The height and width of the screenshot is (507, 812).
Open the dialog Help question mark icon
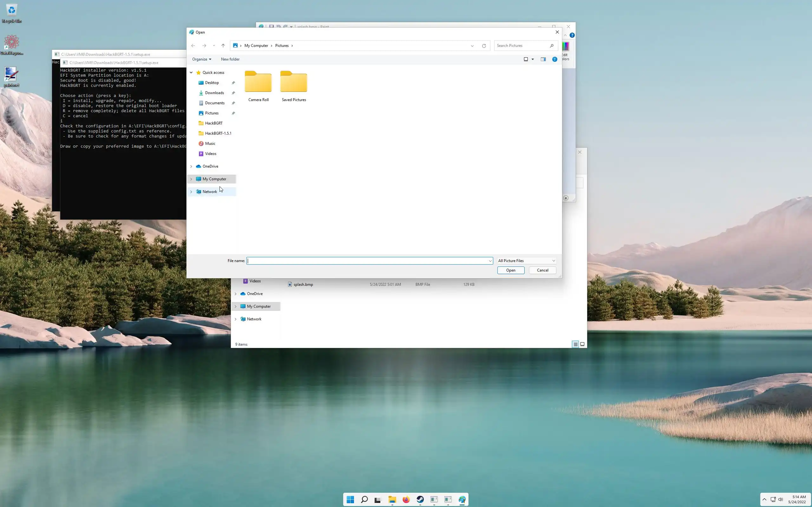(x=555, y=59)
